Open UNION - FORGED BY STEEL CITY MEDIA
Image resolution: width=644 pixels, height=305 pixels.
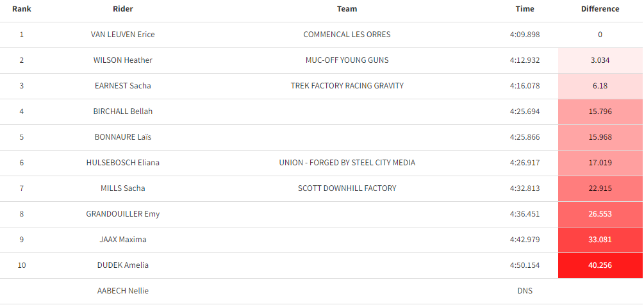point(347,163)
